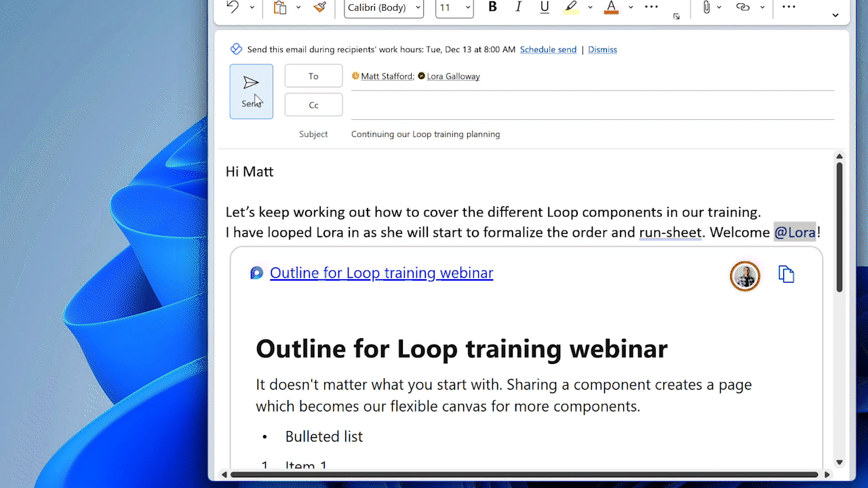This screenshot has height=488, width=868.
Task: Expand ribbon display options chevron
Action: click(835, 16)
